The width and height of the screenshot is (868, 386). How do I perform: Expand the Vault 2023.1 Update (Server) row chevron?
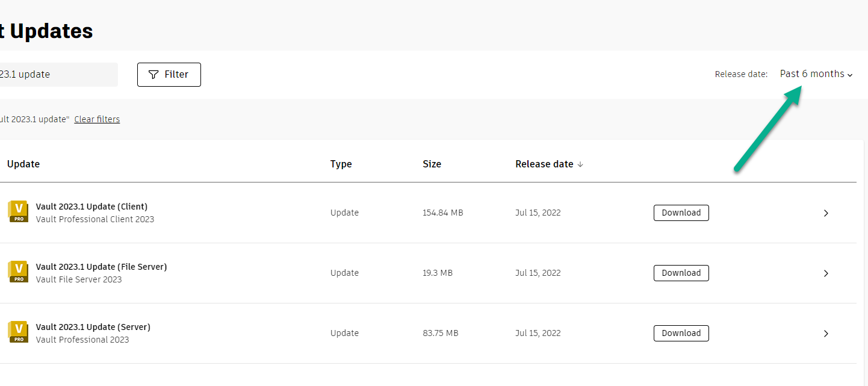[x=826, y=333]
